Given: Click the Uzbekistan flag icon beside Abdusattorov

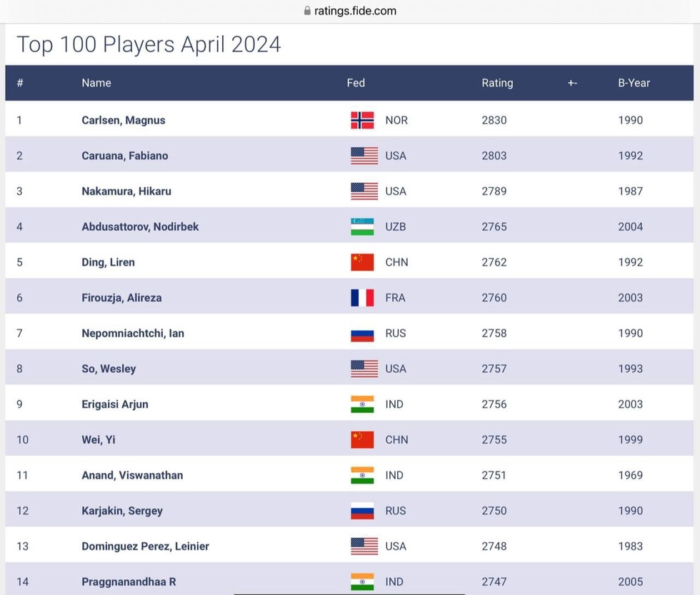Looking at the screenshot, I should (362, 226).
